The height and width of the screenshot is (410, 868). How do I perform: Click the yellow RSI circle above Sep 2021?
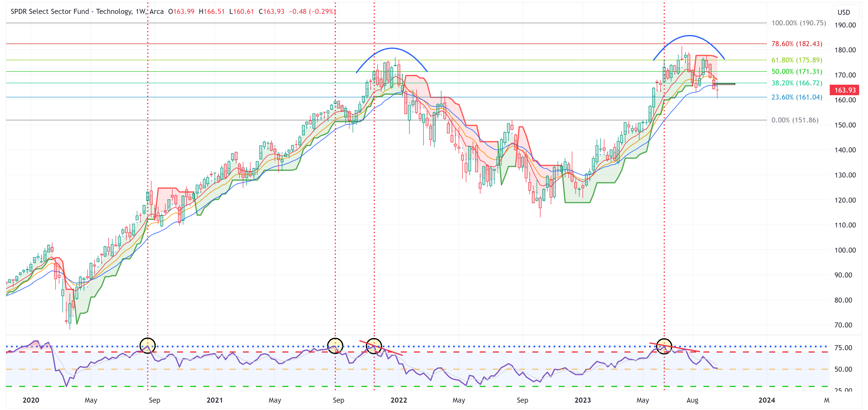[x=335, y=346]
